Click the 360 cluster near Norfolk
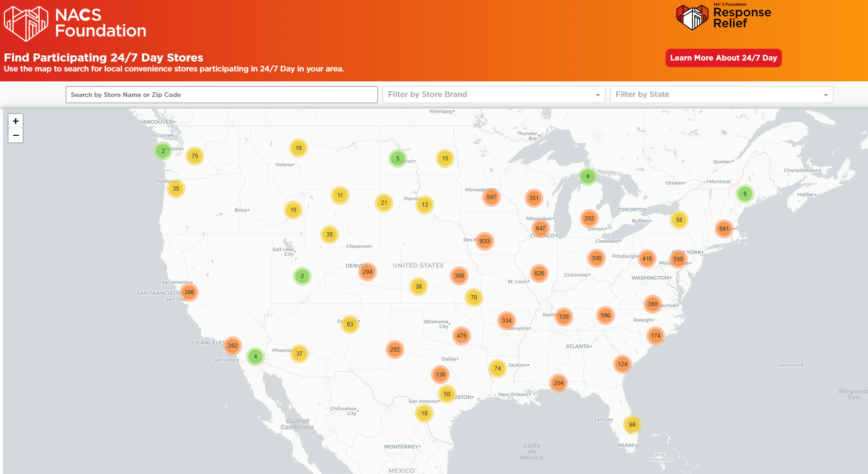The image size is (868, 474). pos(653,304)
